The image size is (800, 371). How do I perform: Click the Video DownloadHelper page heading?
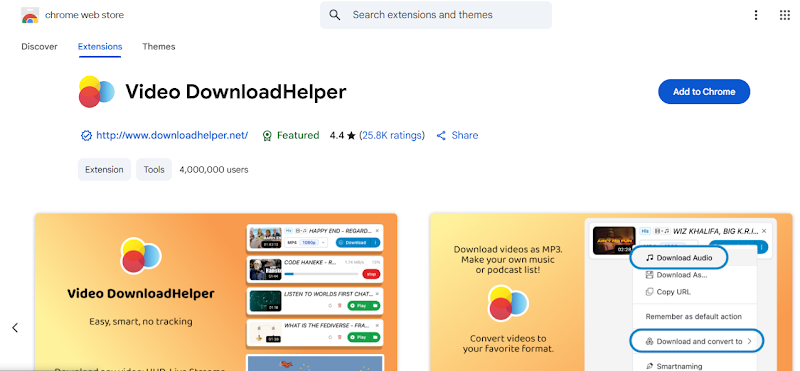tap(236, 92)
